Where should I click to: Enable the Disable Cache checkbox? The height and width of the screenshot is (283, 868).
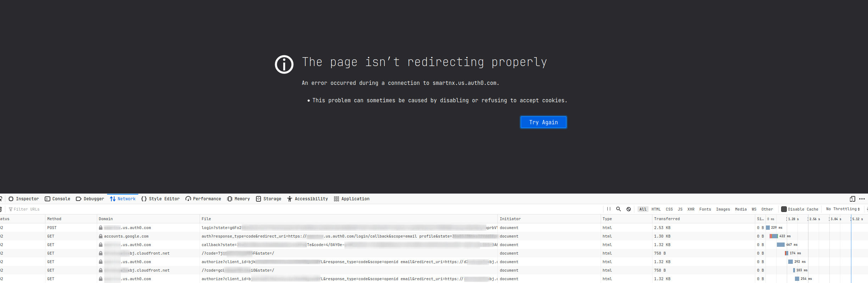pos(784,209)
